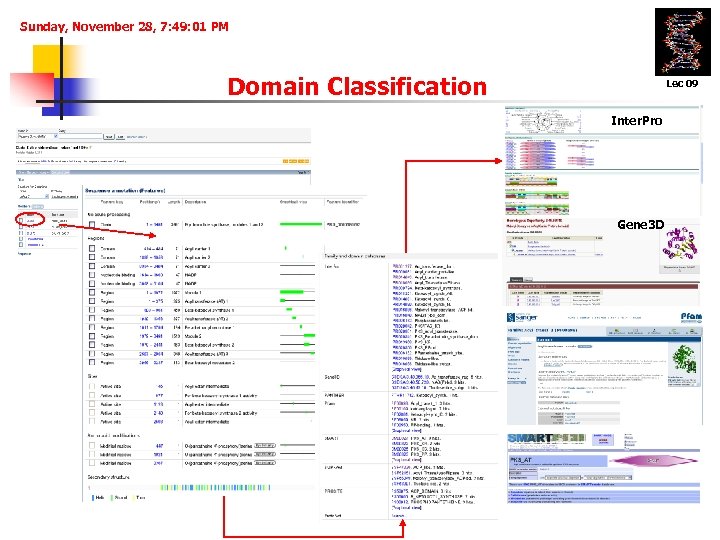
Task: Click the Regions section heading
Action: (96, 238)
